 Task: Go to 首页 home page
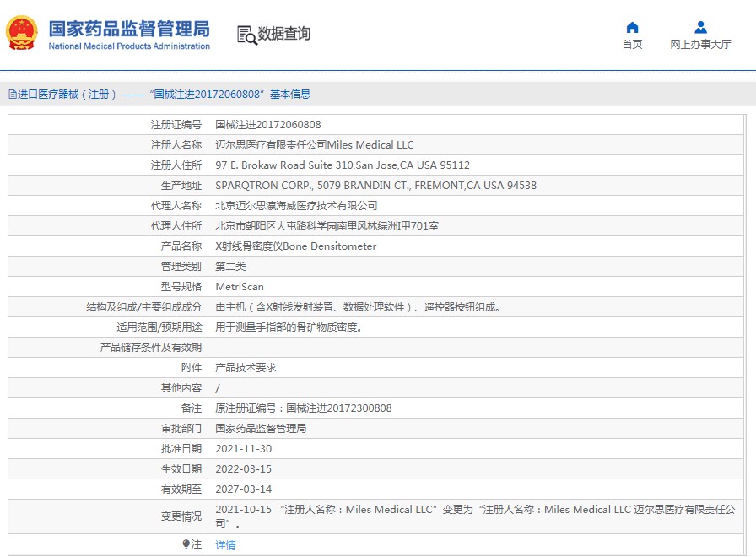(632, 45)
